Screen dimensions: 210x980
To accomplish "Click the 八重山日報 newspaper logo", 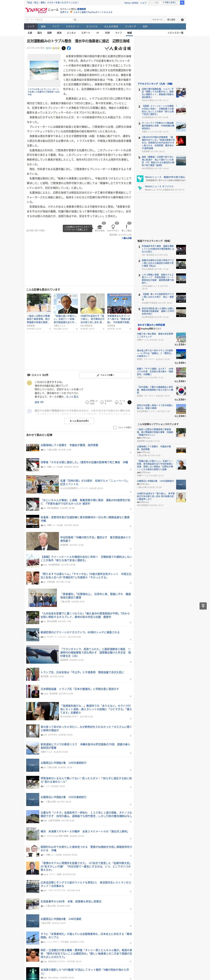I will [x=118, y=48].
